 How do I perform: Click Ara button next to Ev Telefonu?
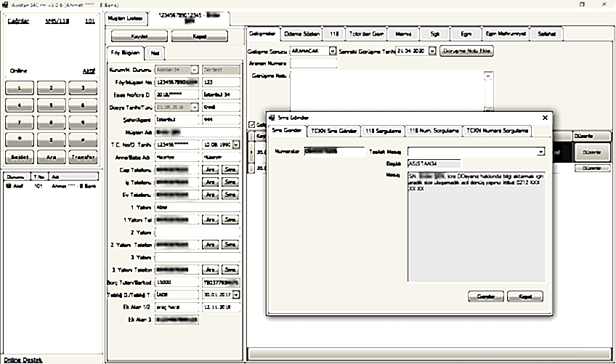[x=209, y=195]
